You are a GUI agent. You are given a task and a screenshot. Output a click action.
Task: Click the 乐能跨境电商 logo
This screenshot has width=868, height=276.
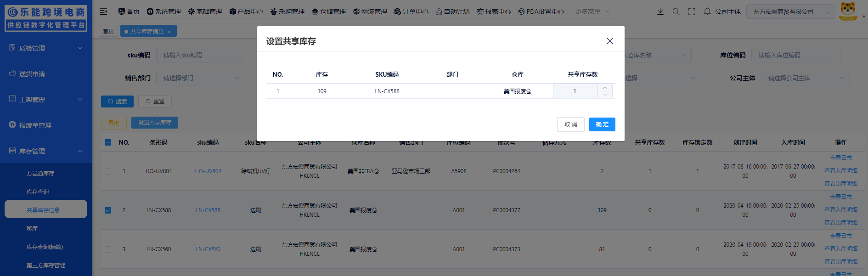tap(46, 18)
